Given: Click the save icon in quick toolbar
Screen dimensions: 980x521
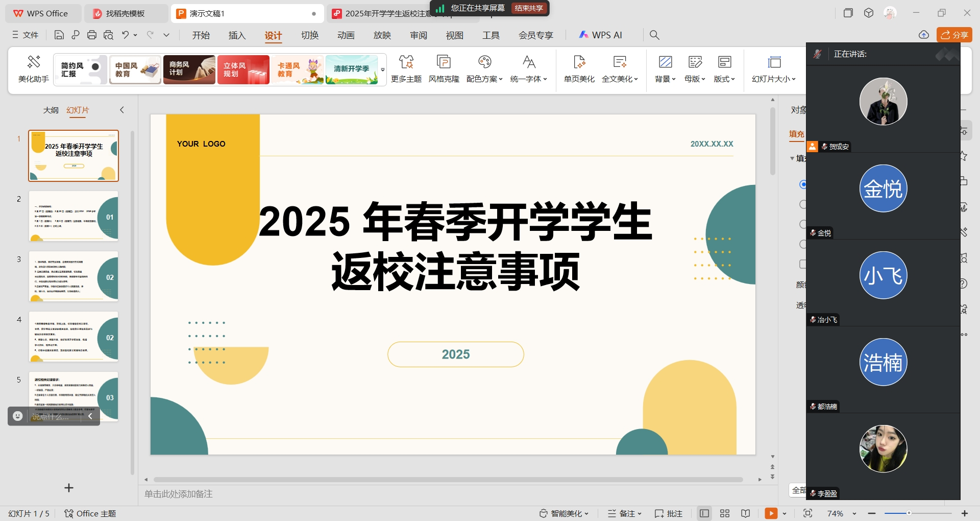Looking at the screenshot, I should [x=59, y=35].
